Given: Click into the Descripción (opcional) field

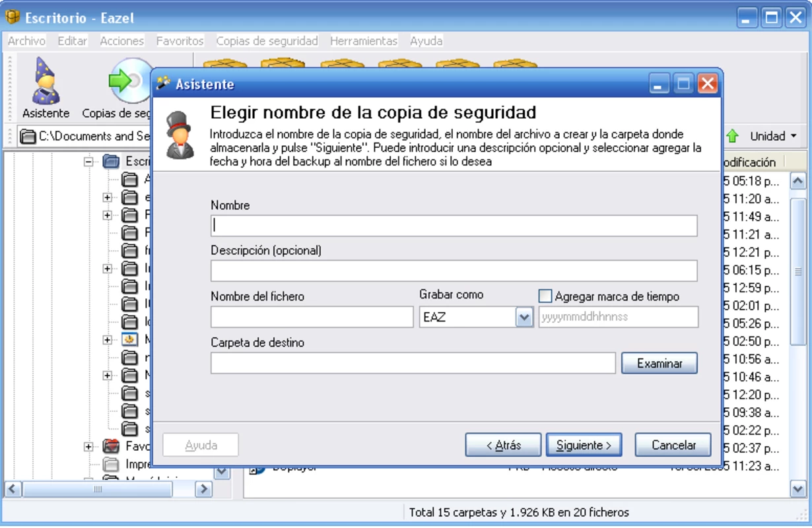Looking at the screenshot, I should [454, 271].
